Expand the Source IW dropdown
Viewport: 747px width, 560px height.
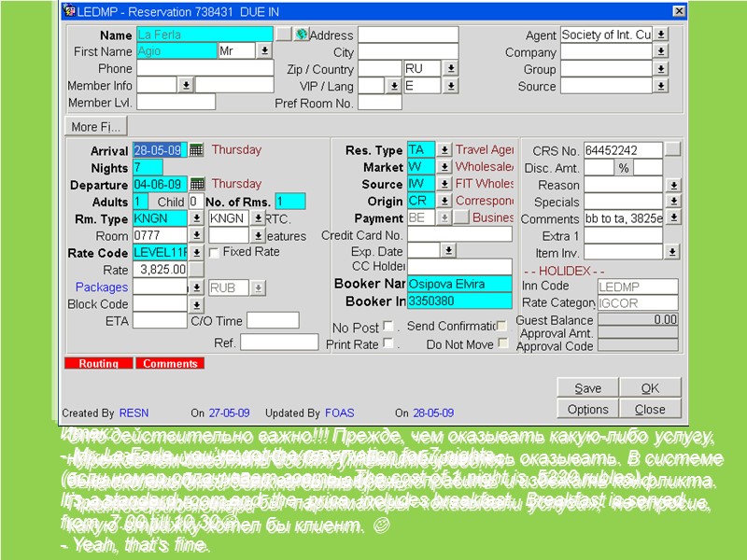click(444, 184)
